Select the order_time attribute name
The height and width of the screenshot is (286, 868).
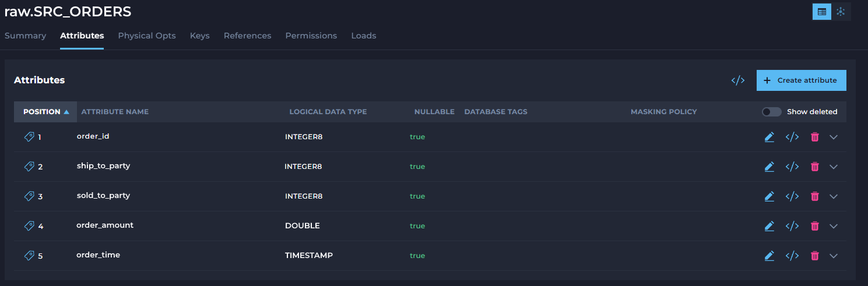point(99,255)
